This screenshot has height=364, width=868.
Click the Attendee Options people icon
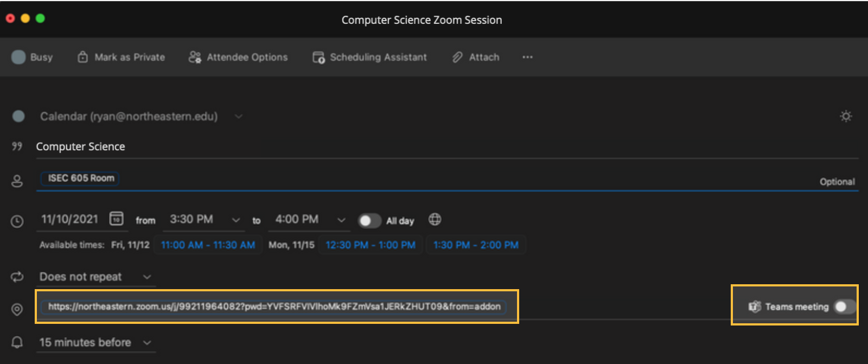point(195,58)
